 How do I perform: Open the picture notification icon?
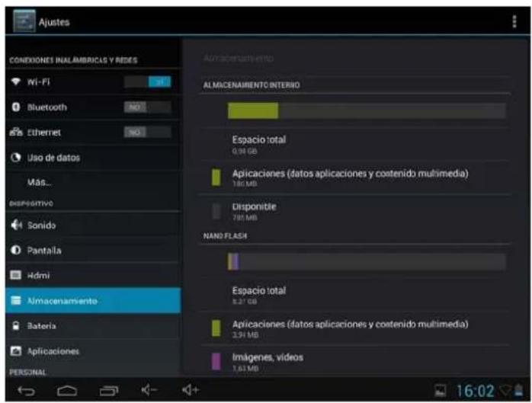(440, 391)
